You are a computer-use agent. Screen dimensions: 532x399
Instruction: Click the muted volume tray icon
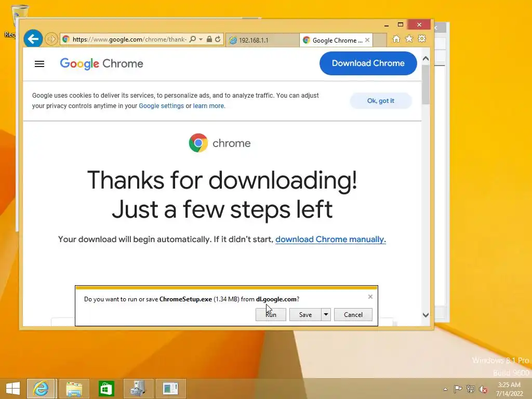[483, 389]
